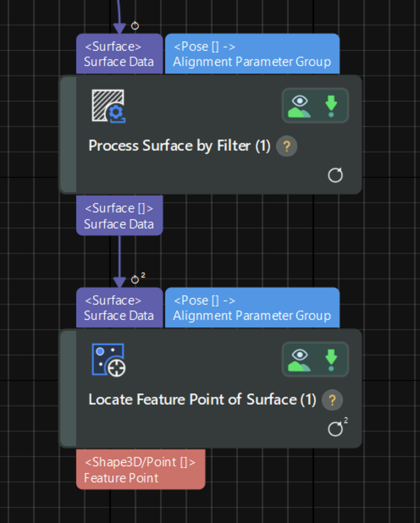Expand the Surface Data output port of filter node
This screenshot has width=420, height=523.
[x=119, y=216]
